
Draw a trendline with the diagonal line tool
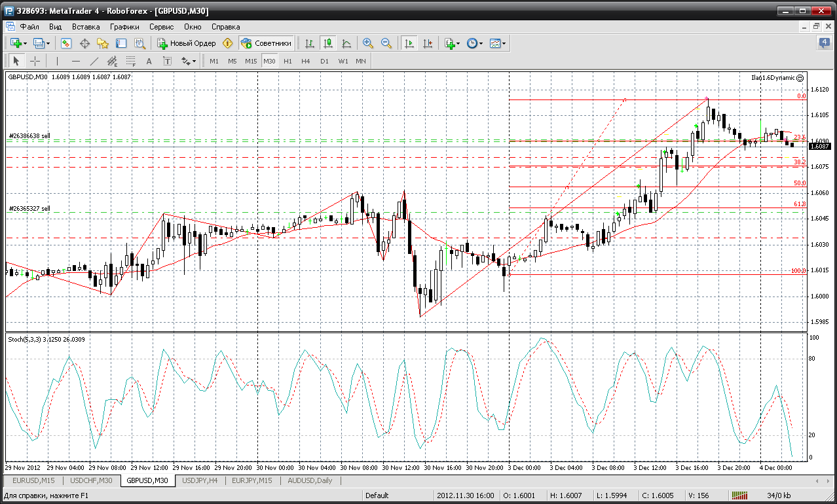(x=94, y=61)
